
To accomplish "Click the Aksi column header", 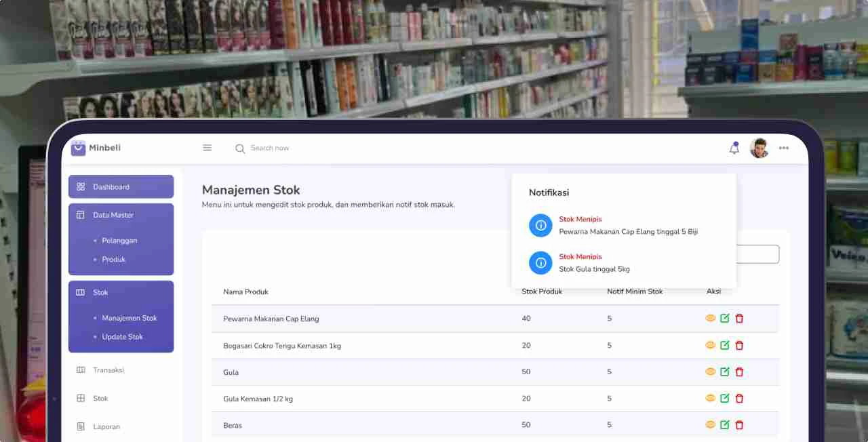I will coord(713,292).
